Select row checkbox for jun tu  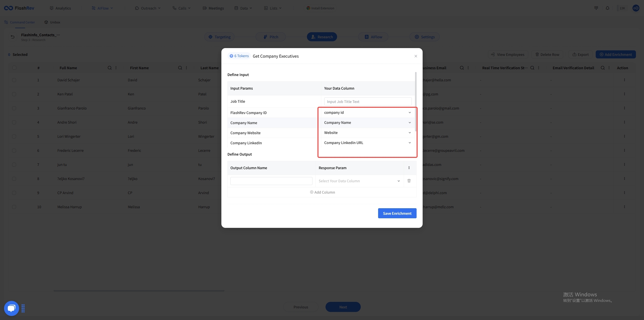point(14,165)
